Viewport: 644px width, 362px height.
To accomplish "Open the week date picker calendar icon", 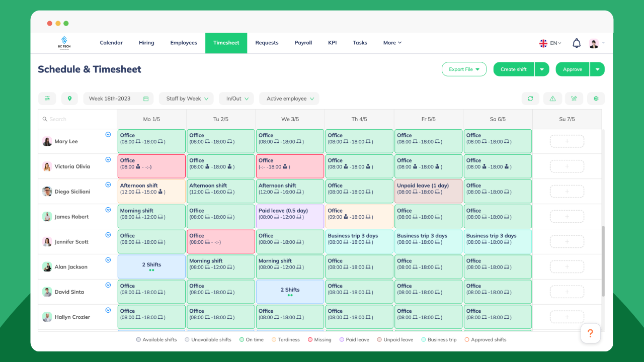I will (144, 99).
